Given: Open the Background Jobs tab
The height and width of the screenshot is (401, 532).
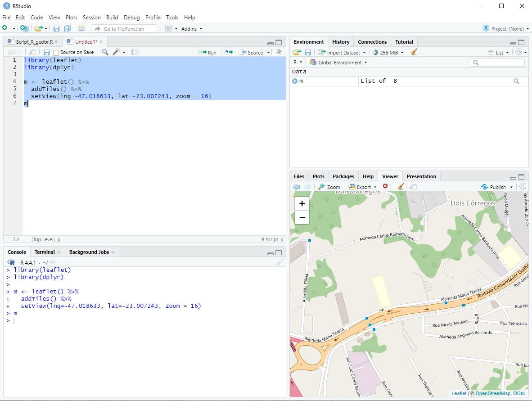Looking at the screenshot, I should [x=89, y=252].
